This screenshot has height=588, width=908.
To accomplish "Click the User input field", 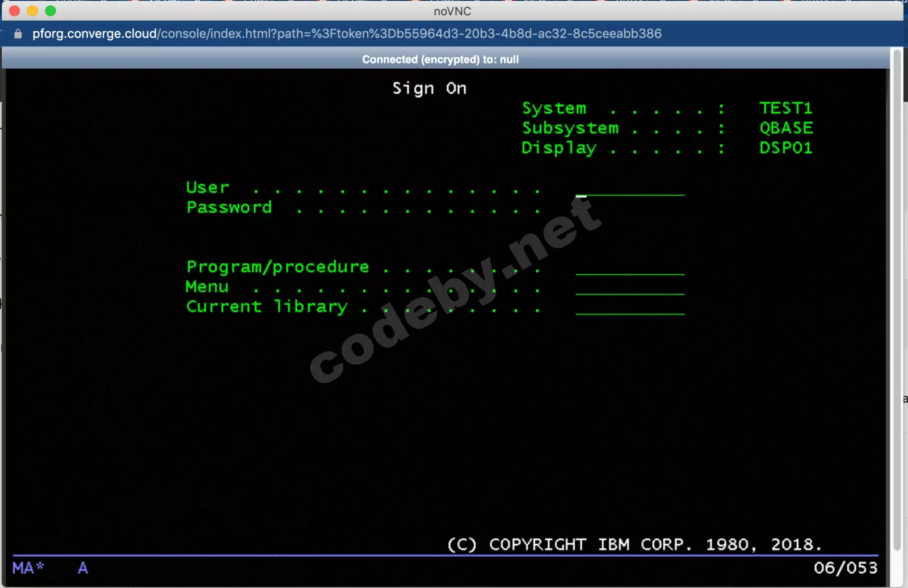I will (630, 188).
